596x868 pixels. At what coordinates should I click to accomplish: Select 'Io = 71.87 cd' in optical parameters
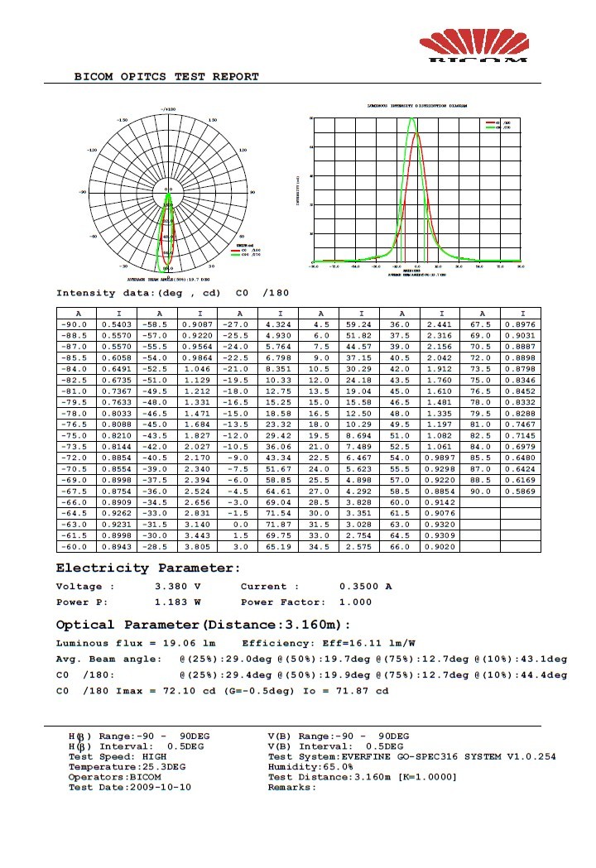coord(346,691)
